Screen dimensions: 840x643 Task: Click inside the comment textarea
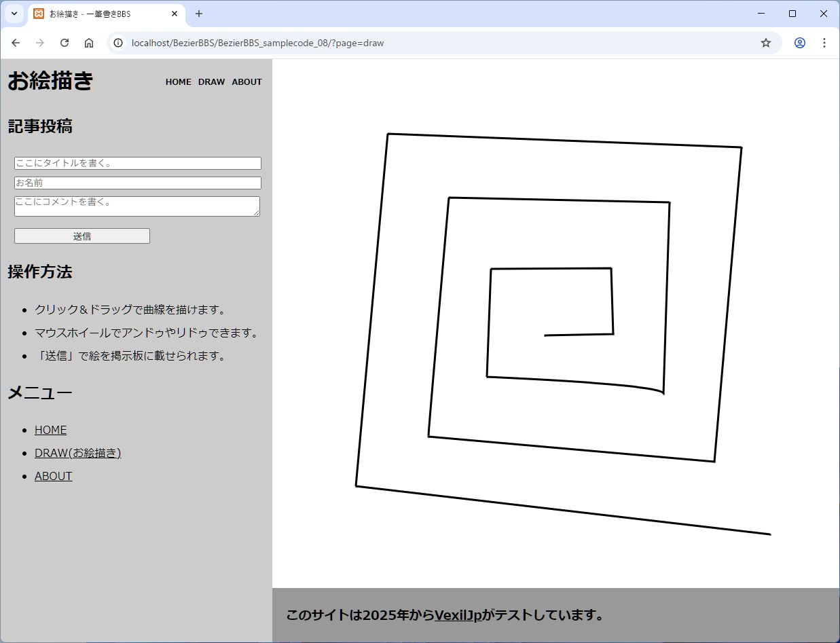coord(136,206)
